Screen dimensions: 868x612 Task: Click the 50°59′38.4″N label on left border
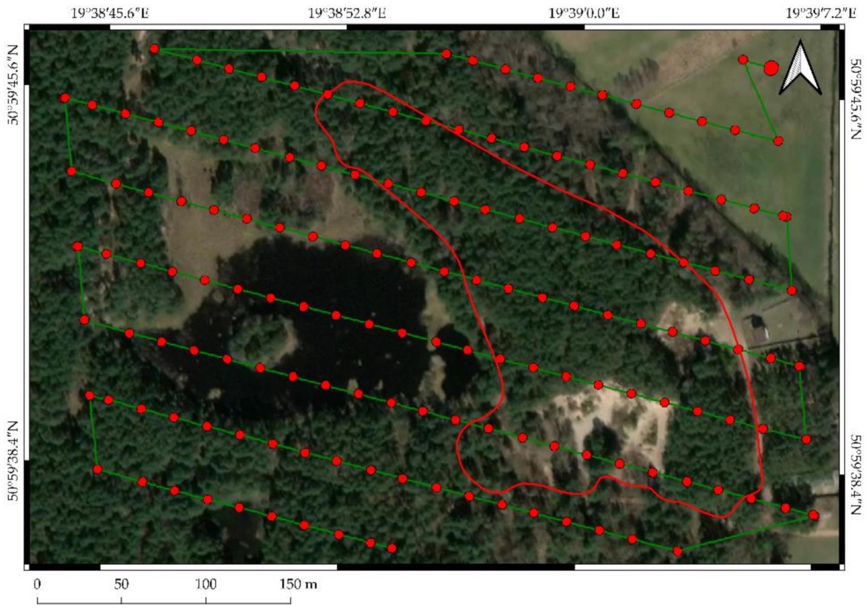point(12,460)
